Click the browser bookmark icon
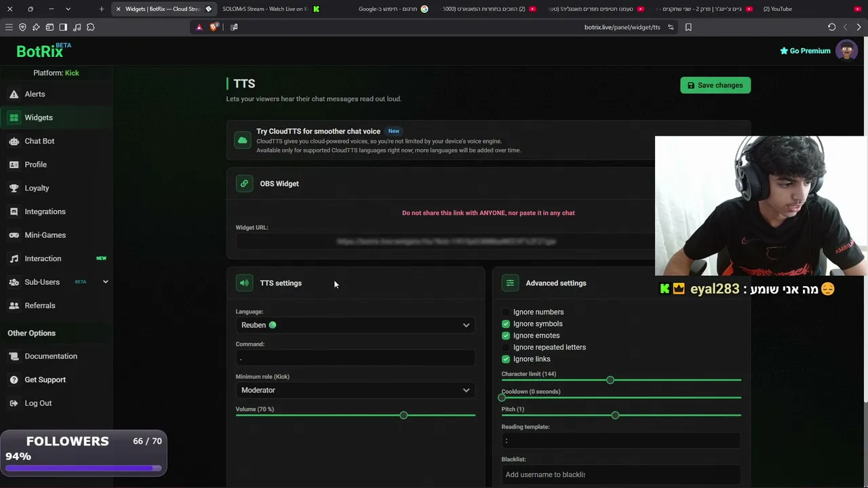The image size is (868, 488). coord(688,27)
